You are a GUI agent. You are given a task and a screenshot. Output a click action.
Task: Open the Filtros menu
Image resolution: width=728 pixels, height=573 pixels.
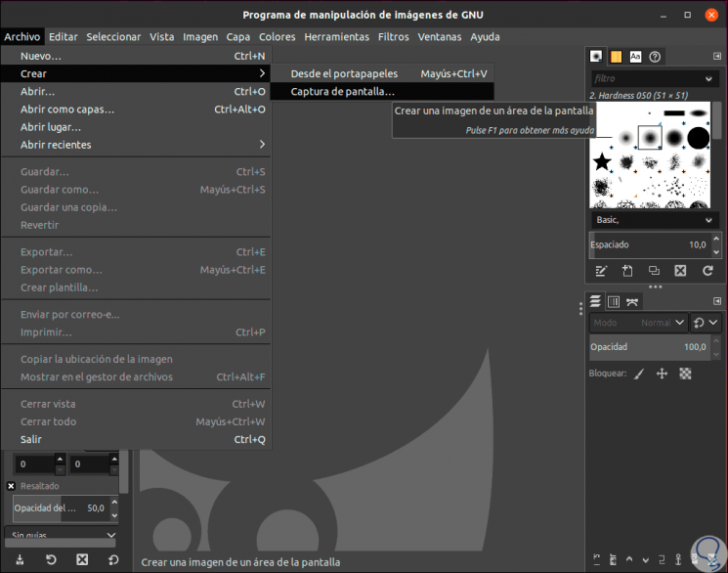[x=393, y=37]
